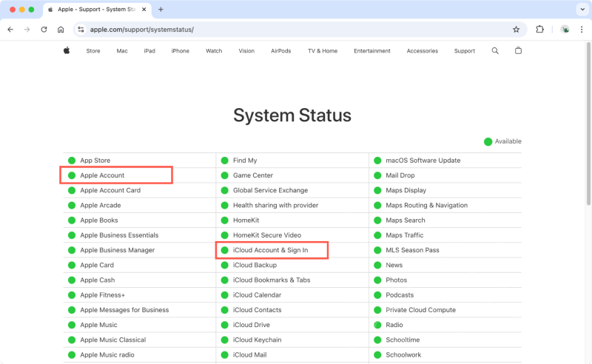View site information icon in address bar

[x=81, y=30]
